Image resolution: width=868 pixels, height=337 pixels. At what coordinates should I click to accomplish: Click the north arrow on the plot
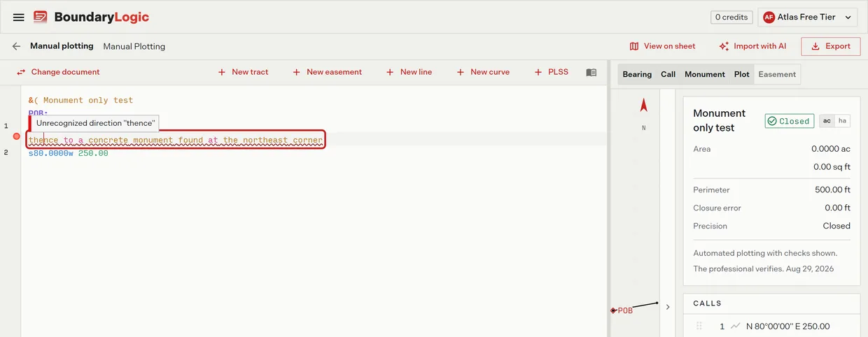click(x=644, y=106)
